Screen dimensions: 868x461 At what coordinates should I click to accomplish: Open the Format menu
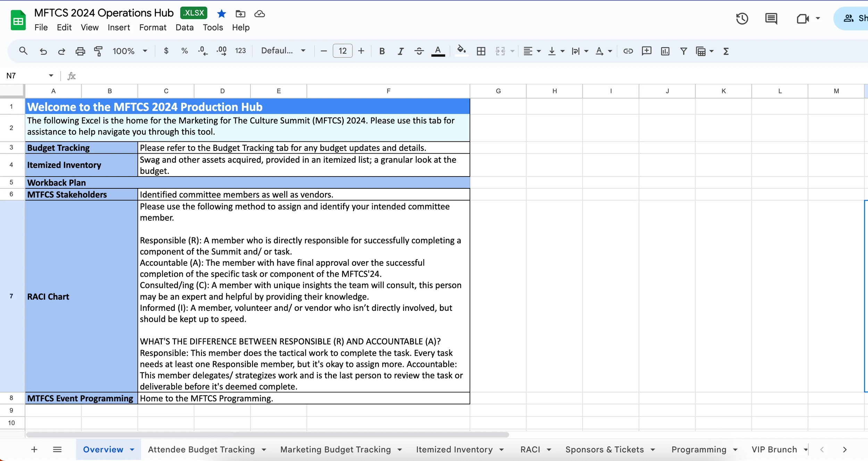pyautogui.click(x=153, y=27)
